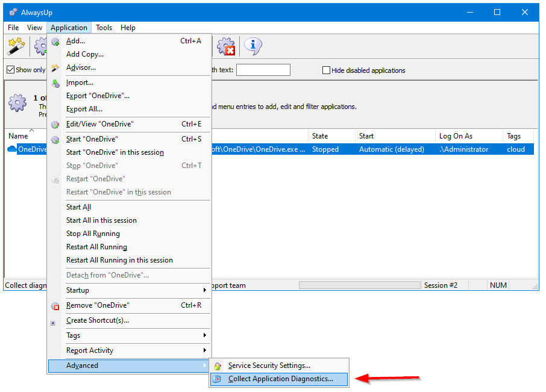
Task: Expand the Advanced submenu
Action: tap(129, 366)
